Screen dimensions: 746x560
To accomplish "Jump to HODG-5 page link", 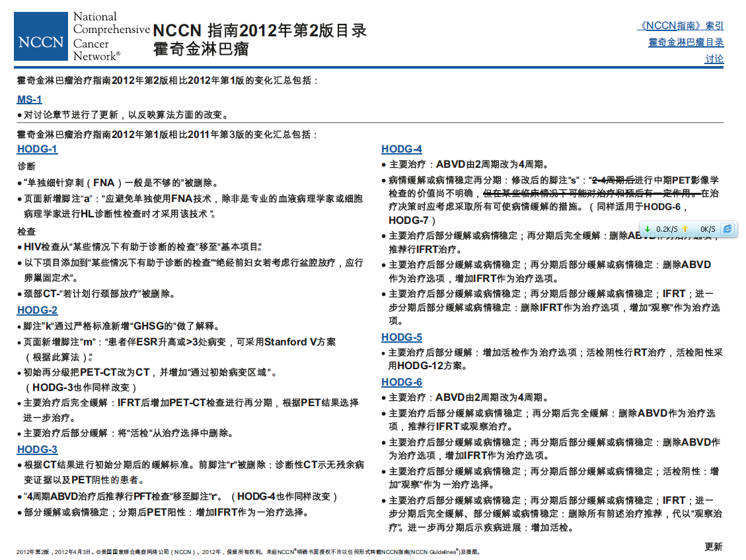I will coord(402,337).
